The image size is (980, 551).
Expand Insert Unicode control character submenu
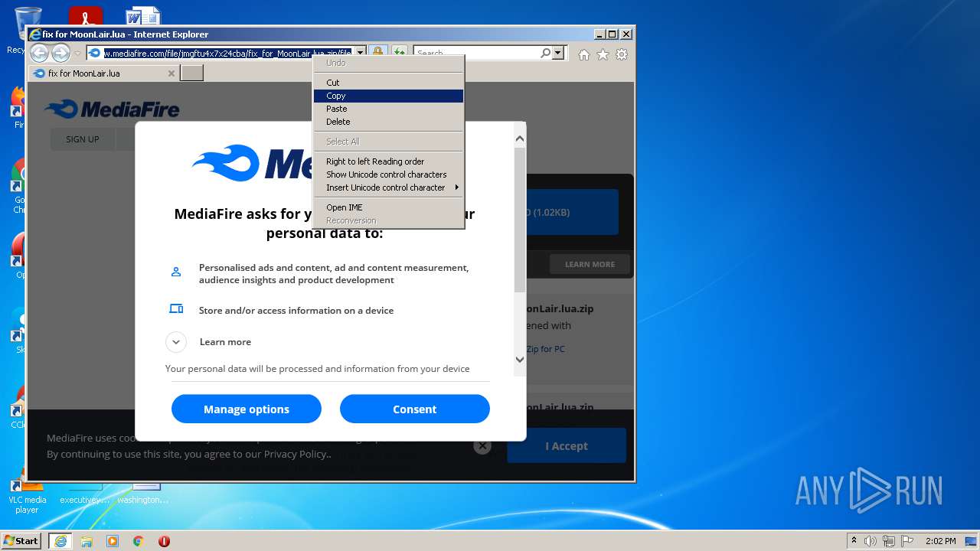(388, 187)
